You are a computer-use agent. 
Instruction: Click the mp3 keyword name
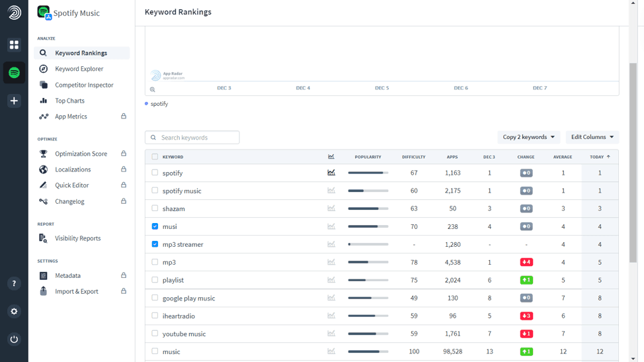pyautogui.click(x=169, y=262)
